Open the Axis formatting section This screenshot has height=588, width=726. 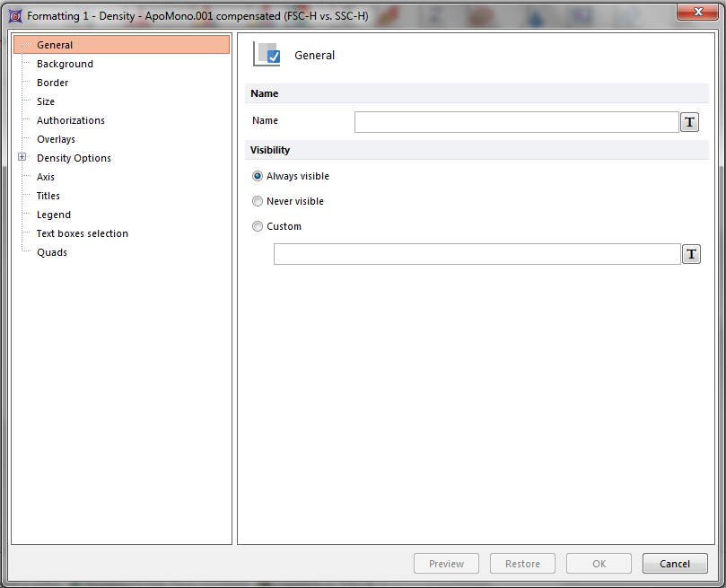click(46, 177)
